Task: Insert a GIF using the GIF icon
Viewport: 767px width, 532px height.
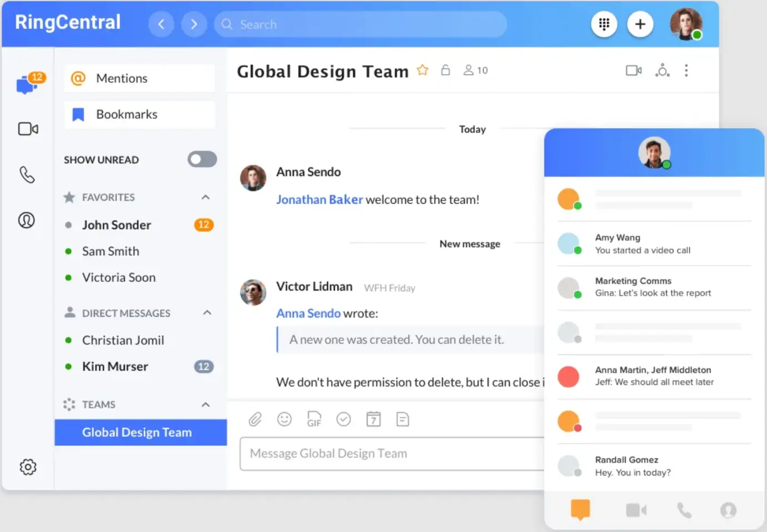Action: tap(314, 419)
